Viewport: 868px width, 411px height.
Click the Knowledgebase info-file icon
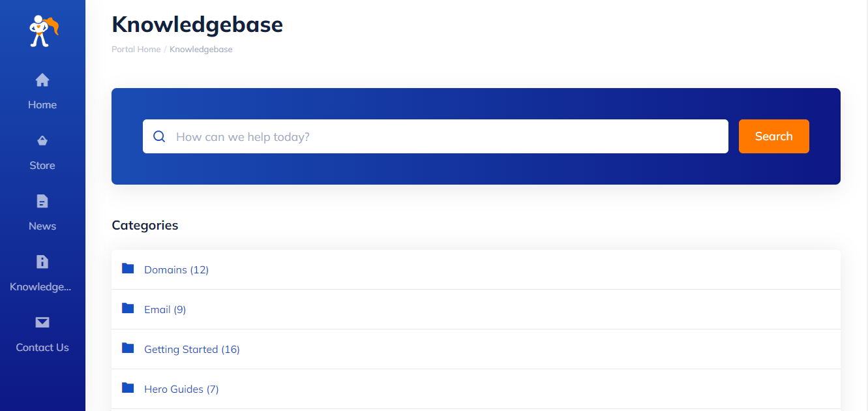coord(42,262)
